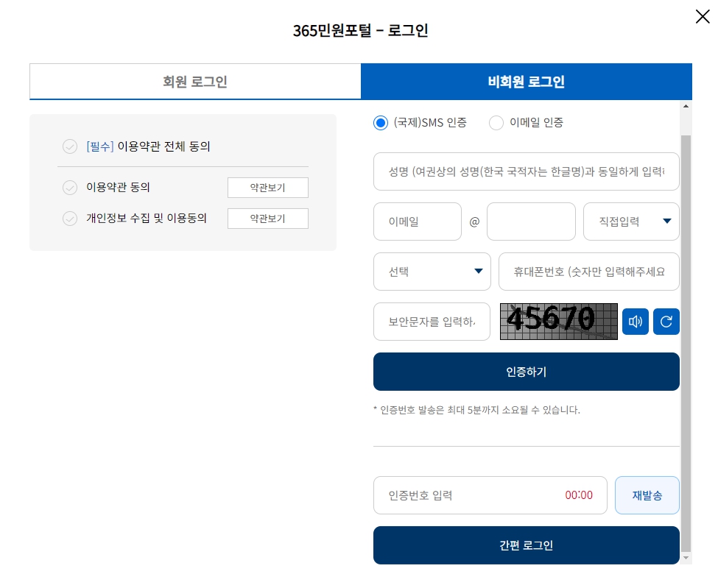Click the 재발송 resend button
Image resolution: width=718 pixels, height=588 pixels.
[x=647, y=495]
